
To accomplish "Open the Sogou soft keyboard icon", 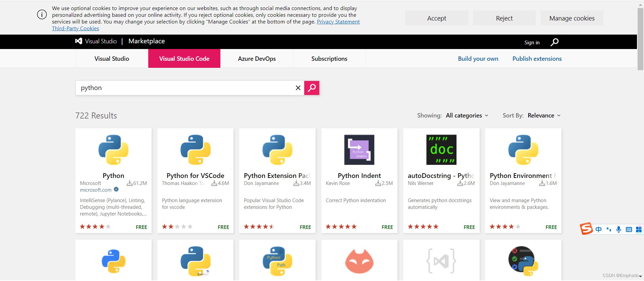I will (629, 229).
